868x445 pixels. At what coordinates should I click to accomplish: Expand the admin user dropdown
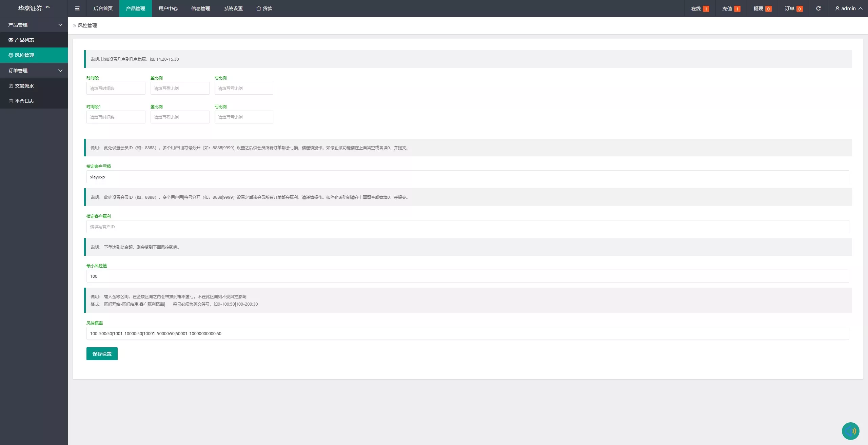point(848,8)
